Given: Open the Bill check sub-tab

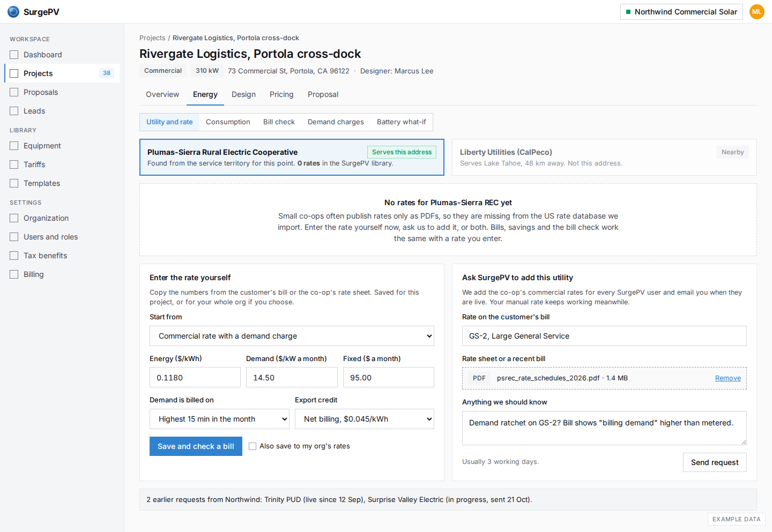Looking at the screenshot, I should [x=279, y=122].
